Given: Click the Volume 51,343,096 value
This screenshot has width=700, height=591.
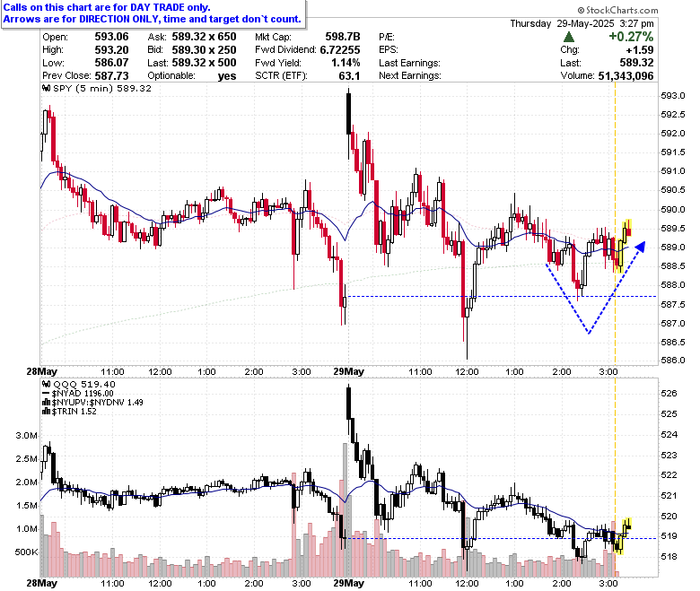Looking at the screenshot, I should pyautogui.click(x=626, y=76).
